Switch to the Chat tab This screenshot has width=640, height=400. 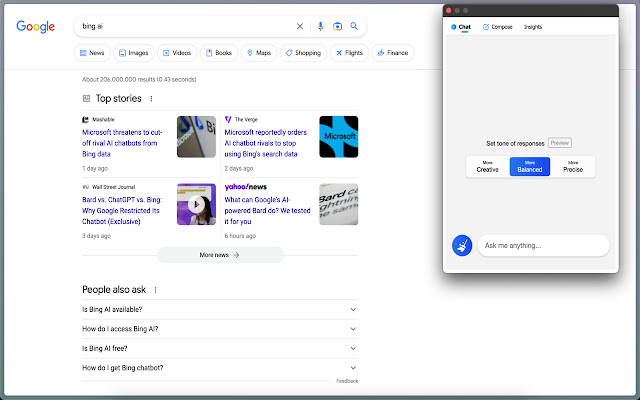461,27
